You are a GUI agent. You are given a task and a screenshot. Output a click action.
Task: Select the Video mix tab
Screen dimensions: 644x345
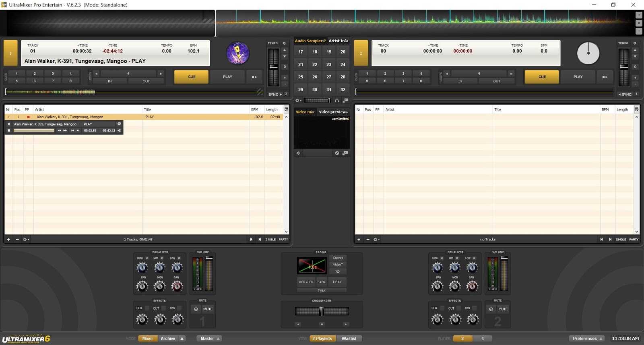(x=305, y=112)
